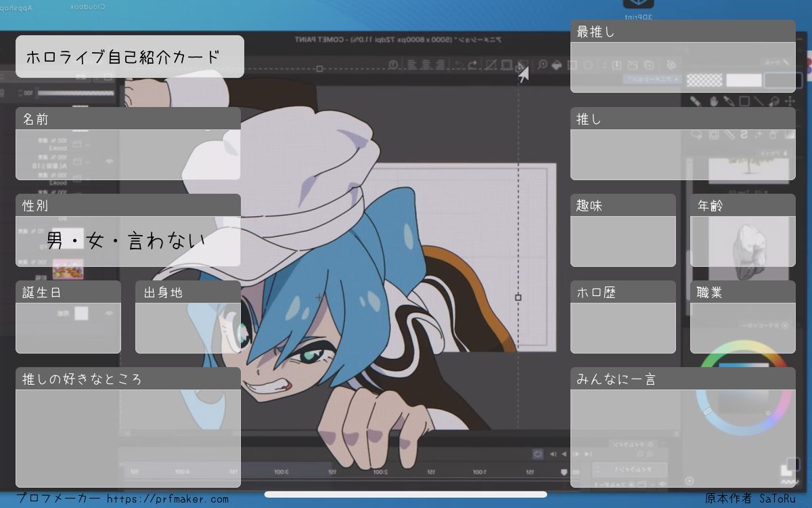Click the 男・女・言わない gender options text
Image resolution: width=812 pixels, height=508 pixels.
[126, 240]
